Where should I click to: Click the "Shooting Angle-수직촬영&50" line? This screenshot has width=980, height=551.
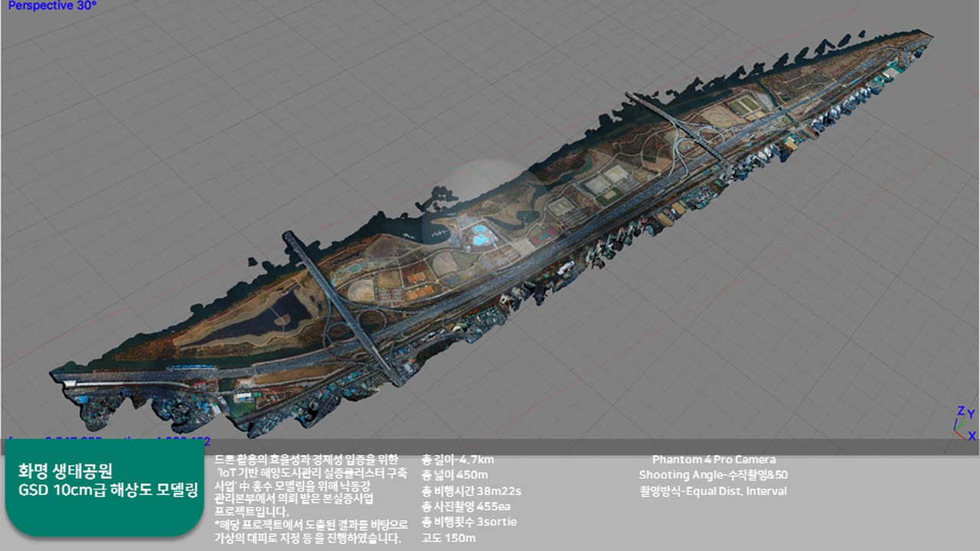pyautogui.click(x=714, y=475)
